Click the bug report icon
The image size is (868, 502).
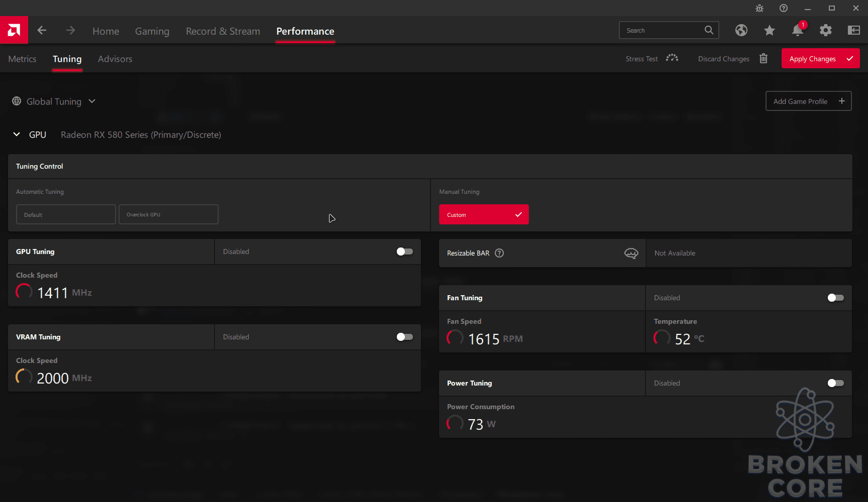tap(759, 8)
